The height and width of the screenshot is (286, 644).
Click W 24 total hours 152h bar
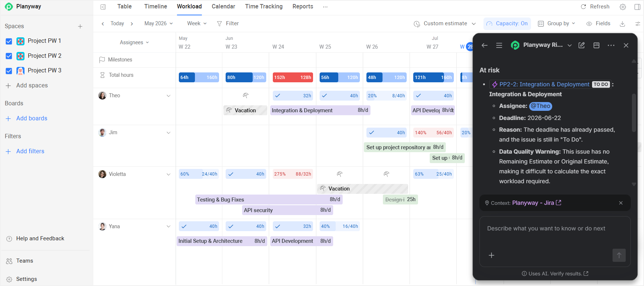(293, 77)
